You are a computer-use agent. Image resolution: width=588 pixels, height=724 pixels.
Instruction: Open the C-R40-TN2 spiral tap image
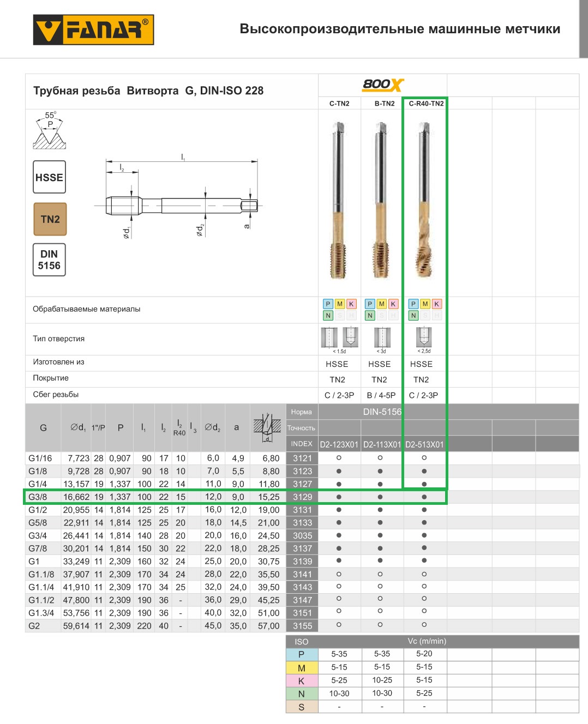tap(424, 200)
